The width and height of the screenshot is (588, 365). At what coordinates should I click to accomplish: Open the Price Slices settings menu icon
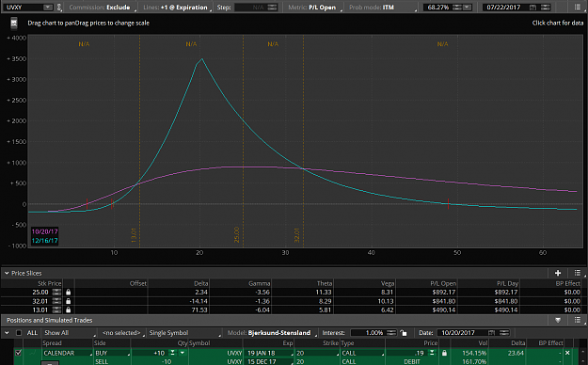click(x=578, y=273)
